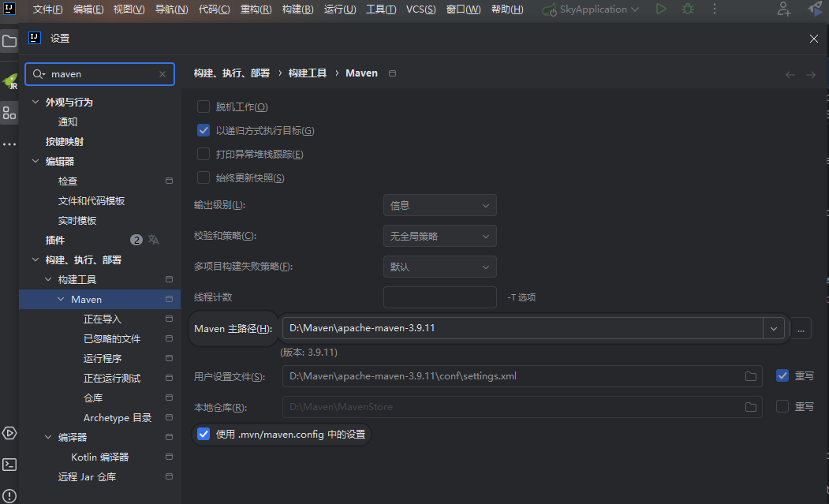Open the SkyApplication run configuration dropdown

click(592, 9)
